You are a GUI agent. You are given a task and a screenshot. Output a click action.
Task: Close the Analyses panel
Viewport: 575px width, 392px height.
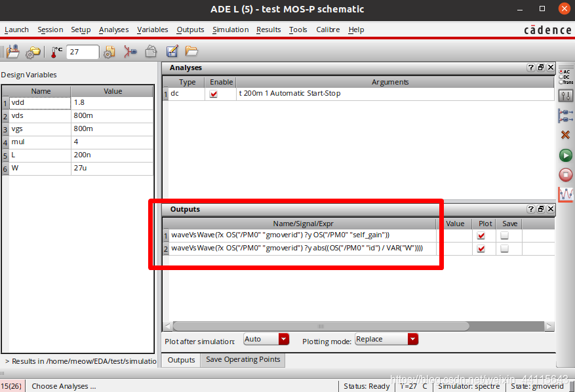point(551,68)
